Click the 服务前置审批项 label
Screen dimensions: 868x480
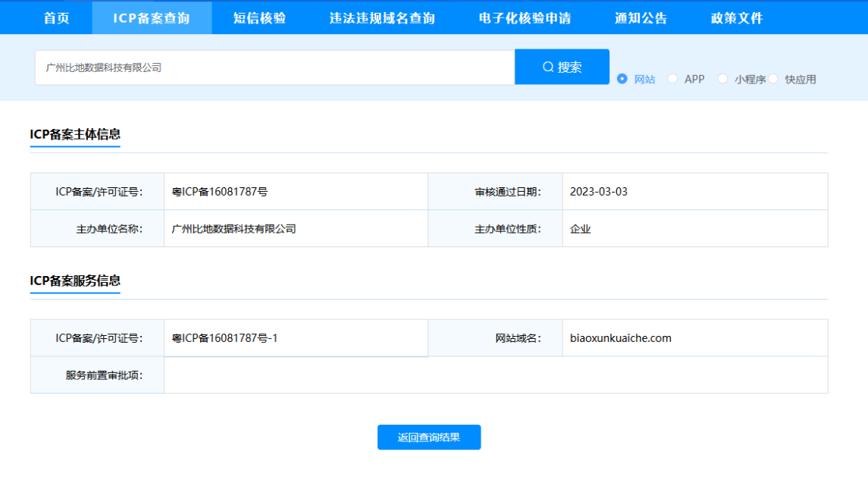[x=104, y=375]
